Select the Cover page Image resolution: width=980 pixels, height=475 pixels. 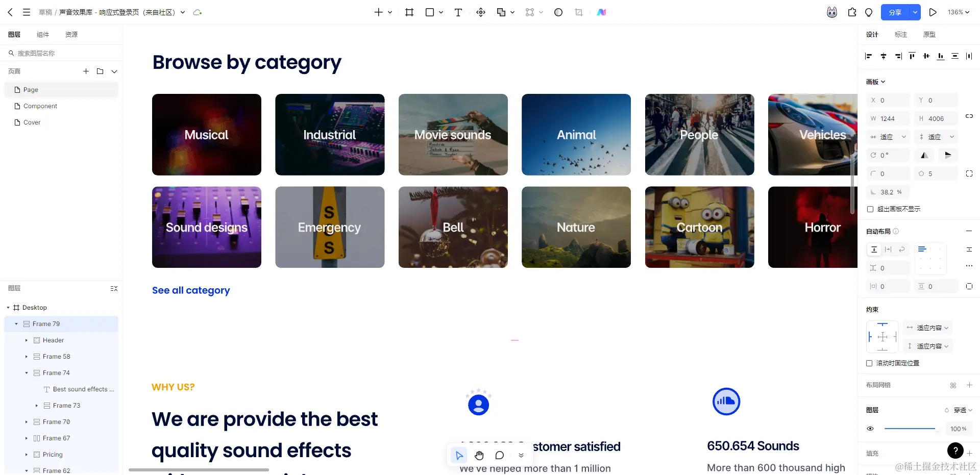(61, 122)
